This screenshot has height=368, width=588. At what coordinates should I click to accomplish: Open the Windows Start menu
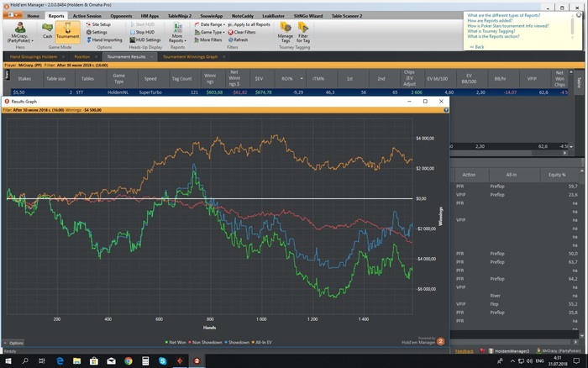pyautogui.click(x=8, y=361)
